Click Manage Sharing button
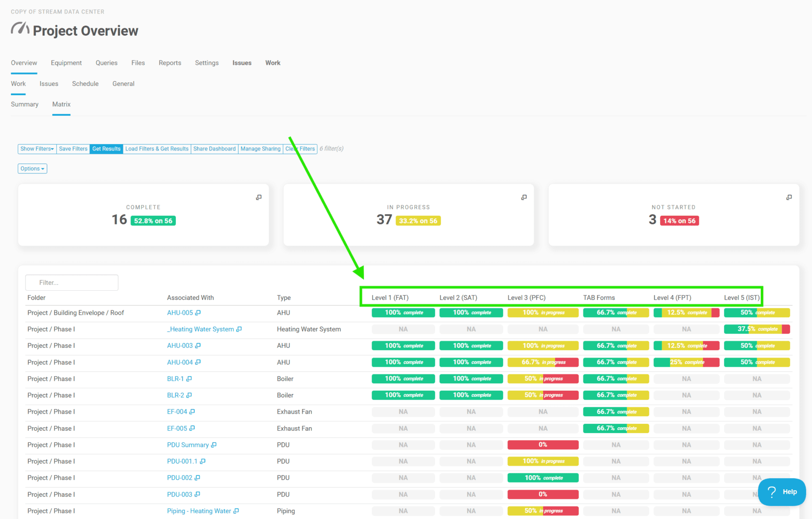This screenshot has width=812, height=519. pos(261,149)
